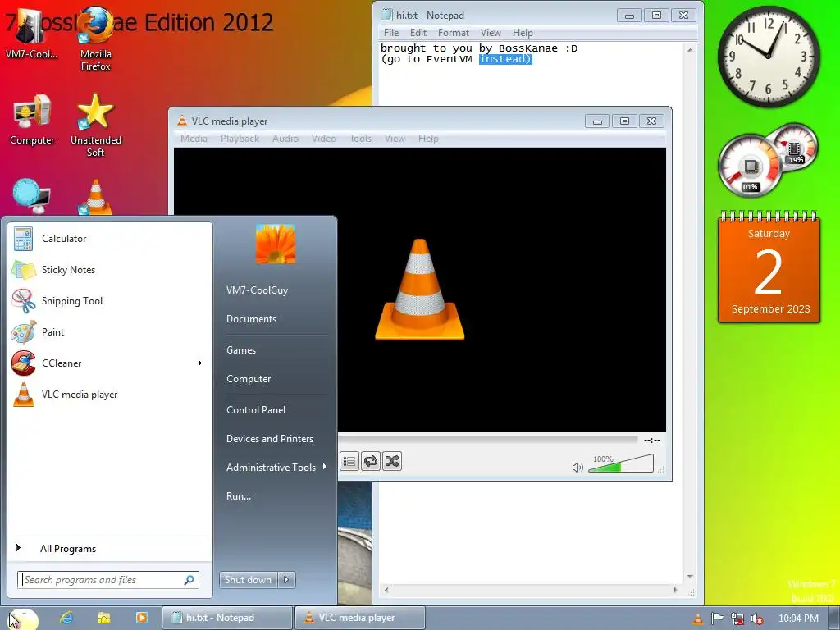840x630 pixels.
Task: Adjust the VLC volume slider
Action: pyautogui.click(x=621, y=464)
